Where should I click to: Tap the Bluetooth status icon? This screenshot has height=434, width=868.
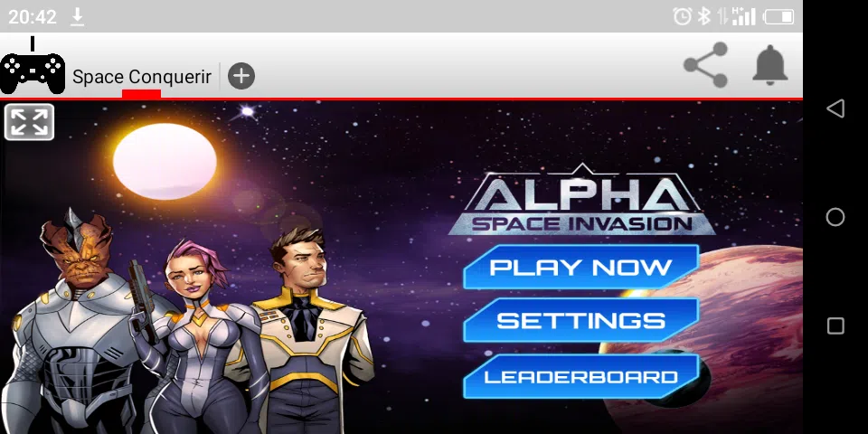703,16
